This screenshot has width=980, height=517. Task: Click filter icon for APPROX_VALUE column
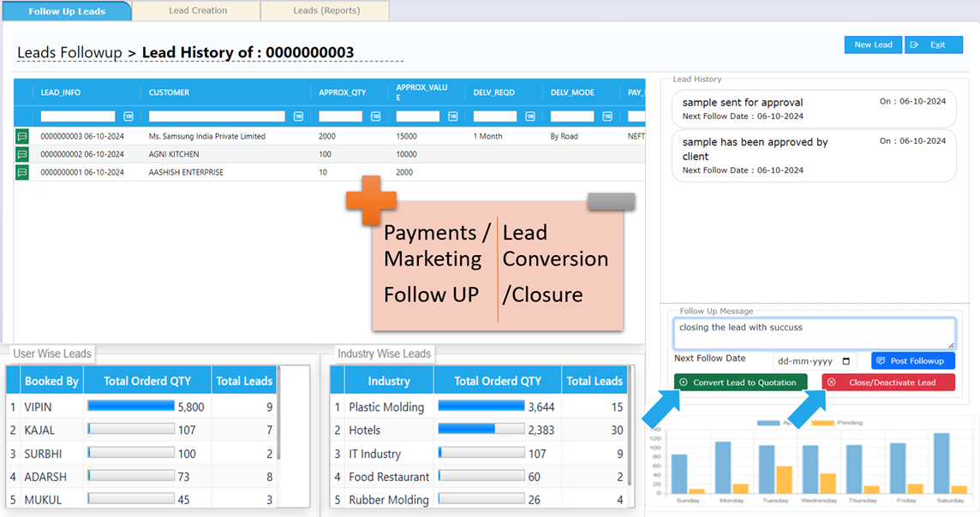click(x=452, y=116)
